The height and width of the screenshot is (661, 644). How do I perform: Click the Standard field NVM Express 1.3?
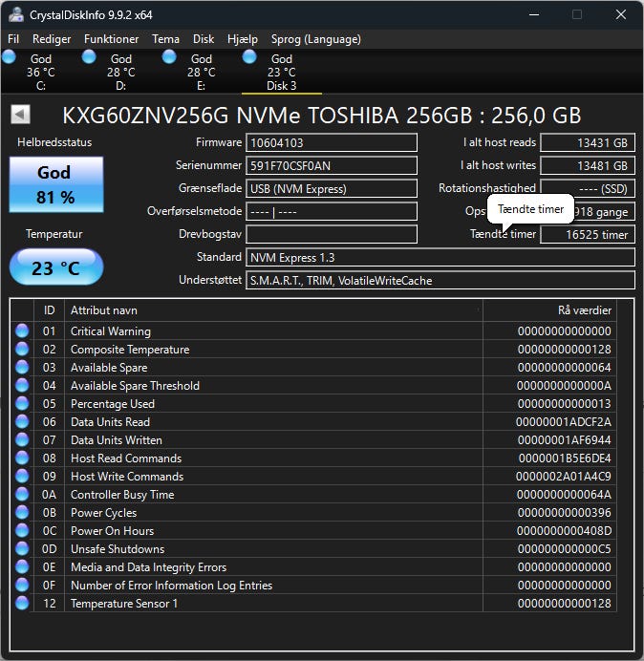(x=440, y=257)
